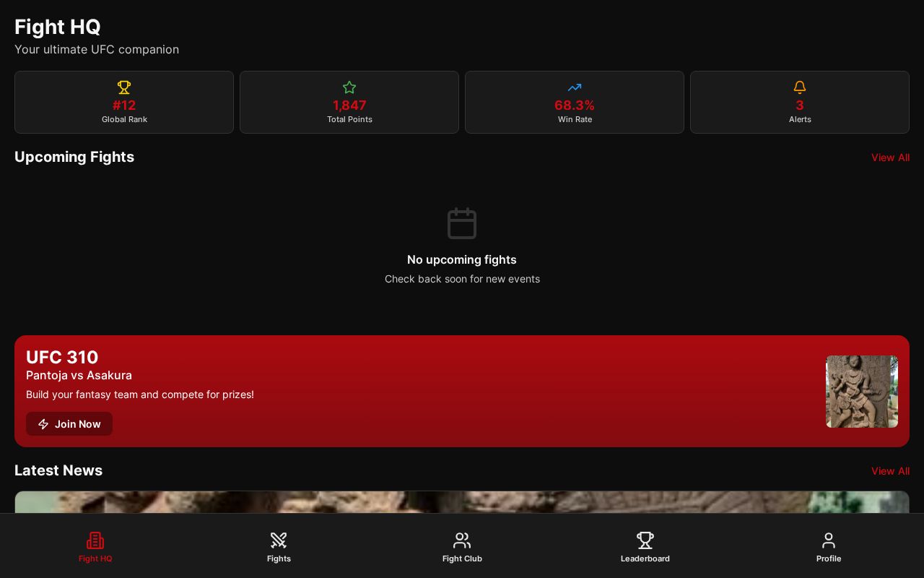This screenshot has height=578, width=924.
Task: Click the Fight HQ page title
Action: coord(58,27)
